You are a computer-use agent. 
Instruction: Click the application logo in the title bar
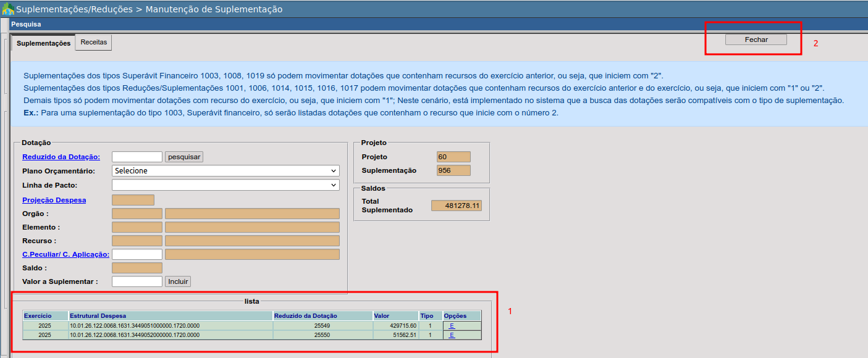point(8,9)
